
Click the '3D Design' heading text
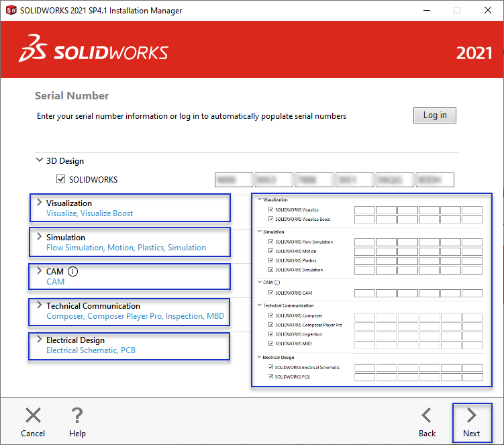coord(65,161)
